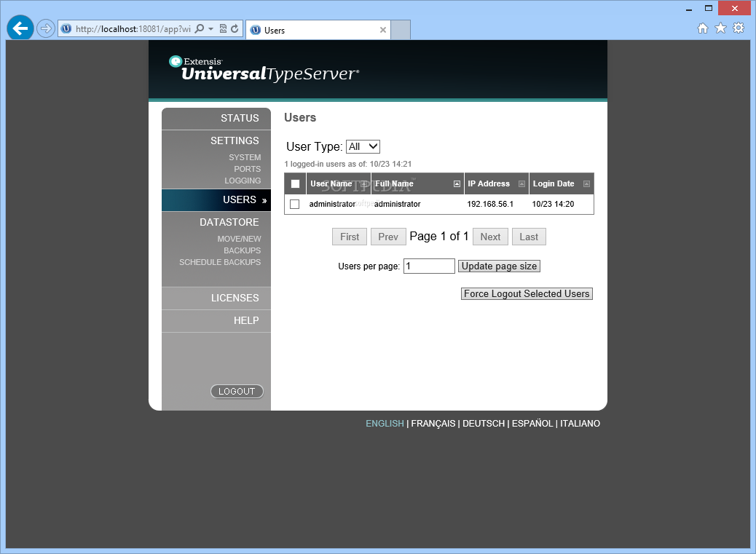Open the HELP section
Viewport: 756px width, 554px height.
click(x=246, y=320)
